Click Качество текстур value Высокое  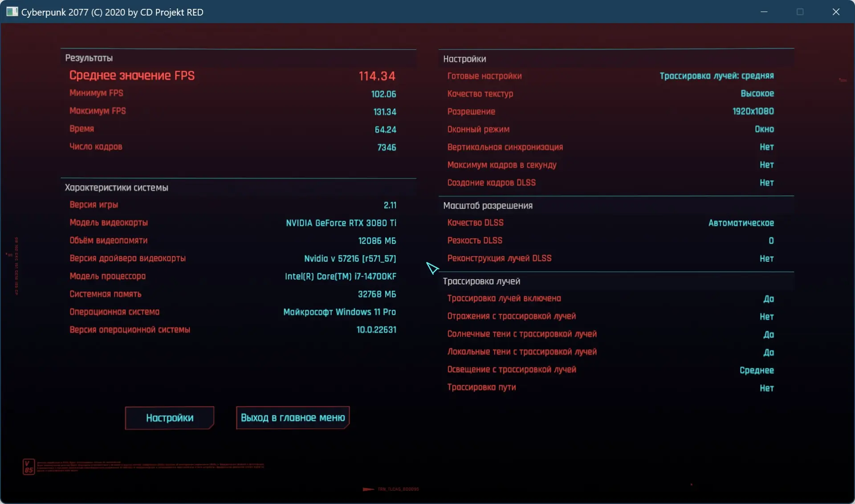[x=757, y=93]
